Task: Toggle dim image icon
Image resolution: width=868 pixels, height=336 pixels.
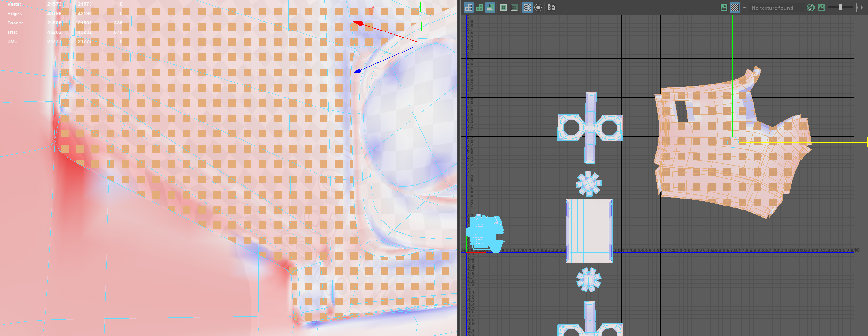Action: [821, 8]
